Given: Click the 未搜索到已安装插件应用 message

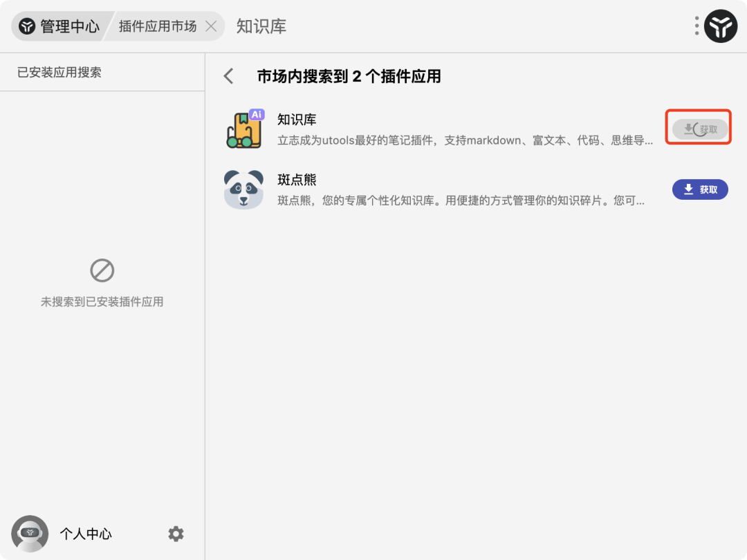Looking at the screenshot, I should (102, 302).
